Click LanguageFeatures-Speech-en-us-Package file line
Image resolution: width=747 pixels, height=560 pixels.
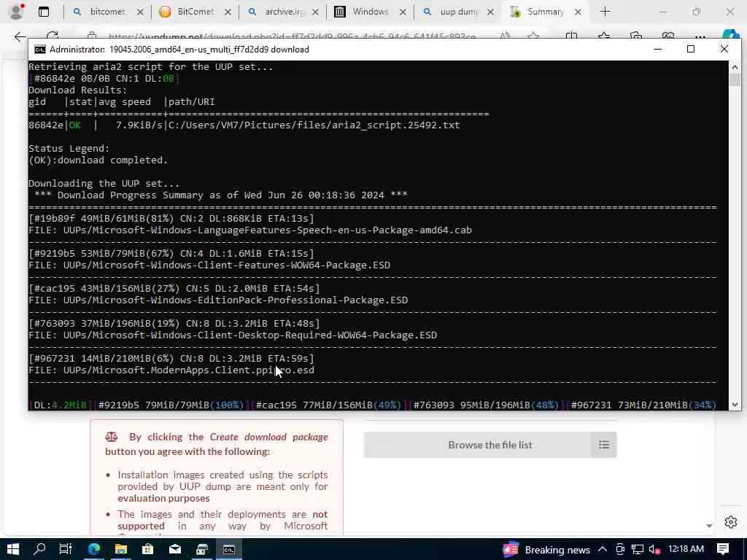pos(250,230)
